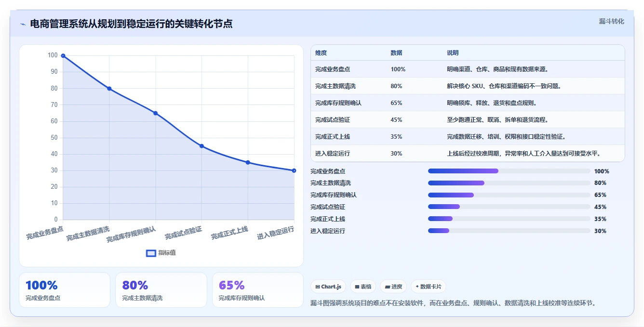Viewport: 644px width, 327px height.
Task: Click the 进入稳定运行 x-axis label
Action: [276, 233]
